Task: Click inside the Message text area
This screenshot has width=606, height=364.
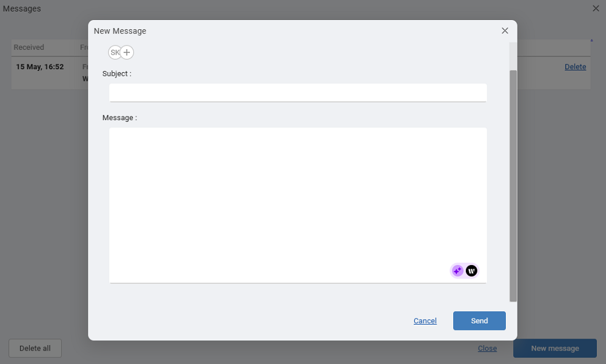Action: pyautogui.click(x=298, y=205)
